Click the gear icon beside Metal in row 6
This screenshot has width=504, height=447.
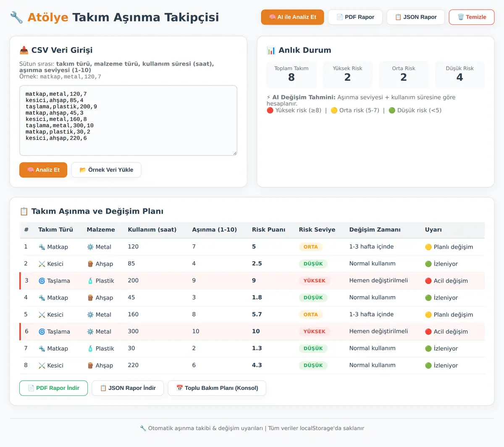click(90, 331)
